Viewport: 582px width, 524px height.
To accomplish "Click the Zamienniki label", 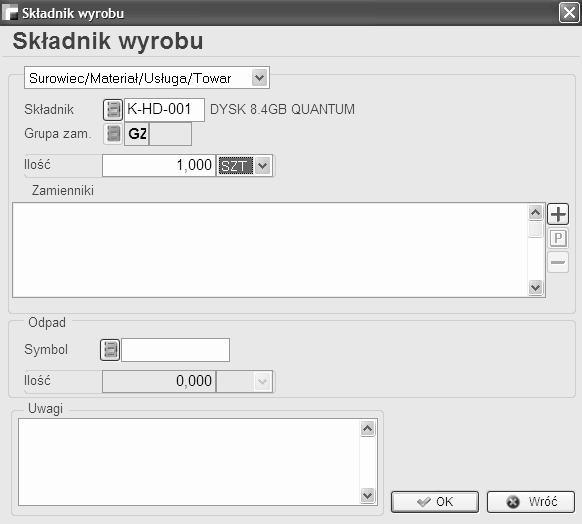I will [x=63, y=190].
